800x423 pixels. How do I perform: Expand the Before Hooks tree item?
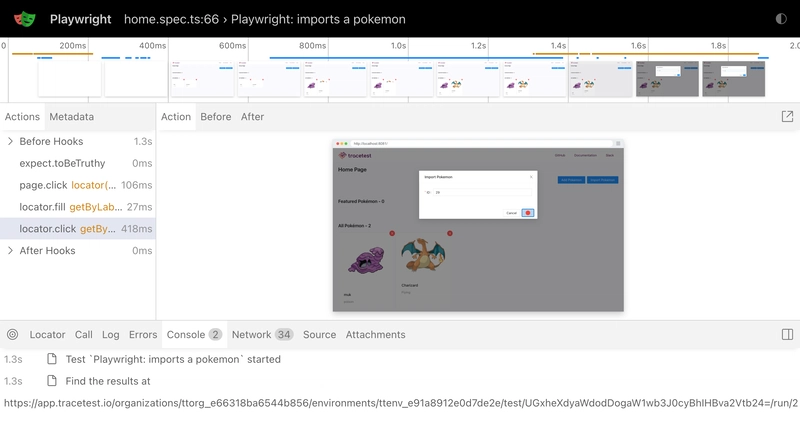point(11,142)
